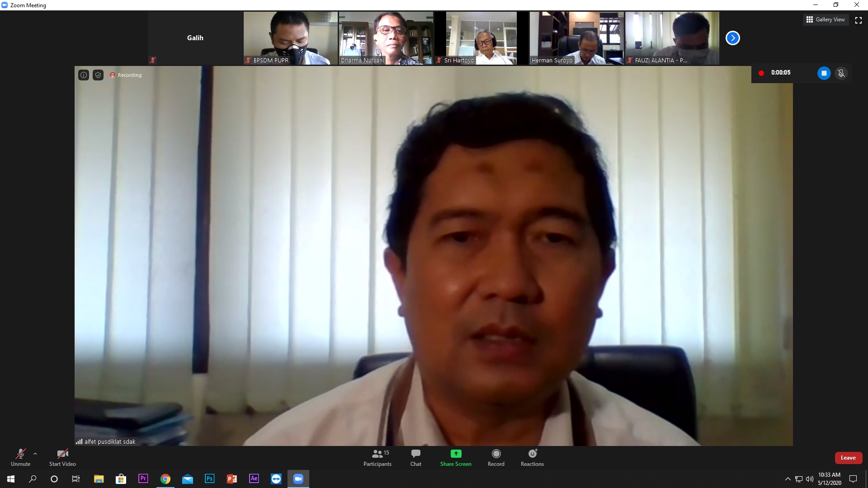This screenshot has width=868, height=488.
Task: Click Share Screen
Action: pos(456,457)
